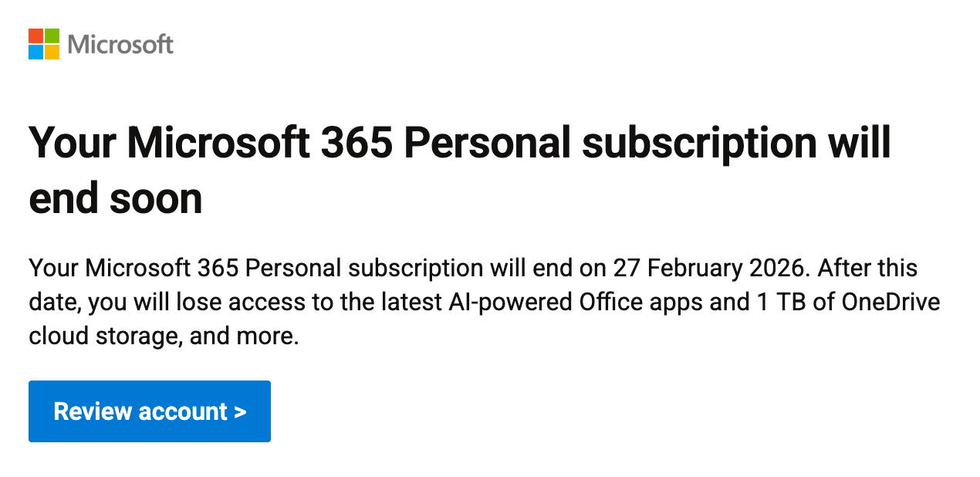
Task: Click "cloud storage, and more." text line
Action: pyautogui.click(x=164, y=336)
